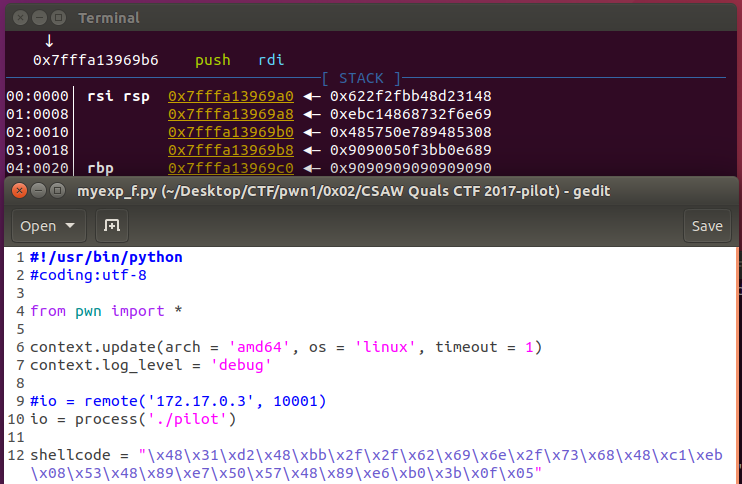Place cursor on '#coding:utf-8' line
The height and width of the screenshot is (484, 742).
pyautogui.click(x=88, y=275)
